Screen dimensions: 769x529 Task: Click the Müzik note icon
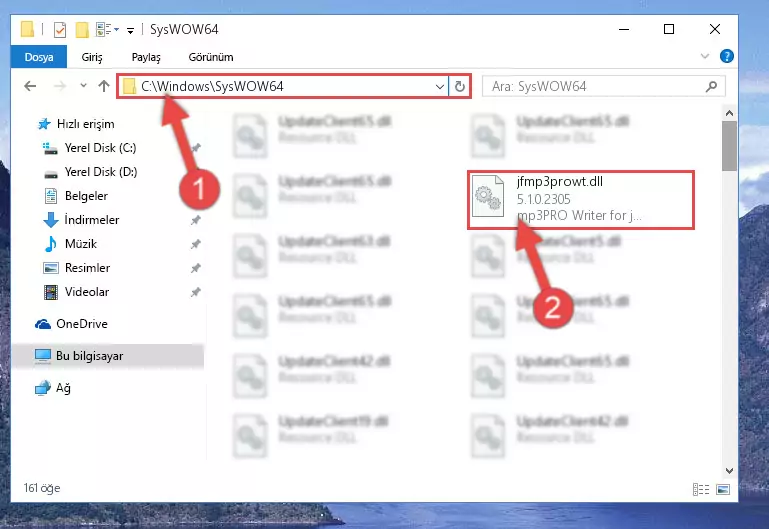click(51, 244)
